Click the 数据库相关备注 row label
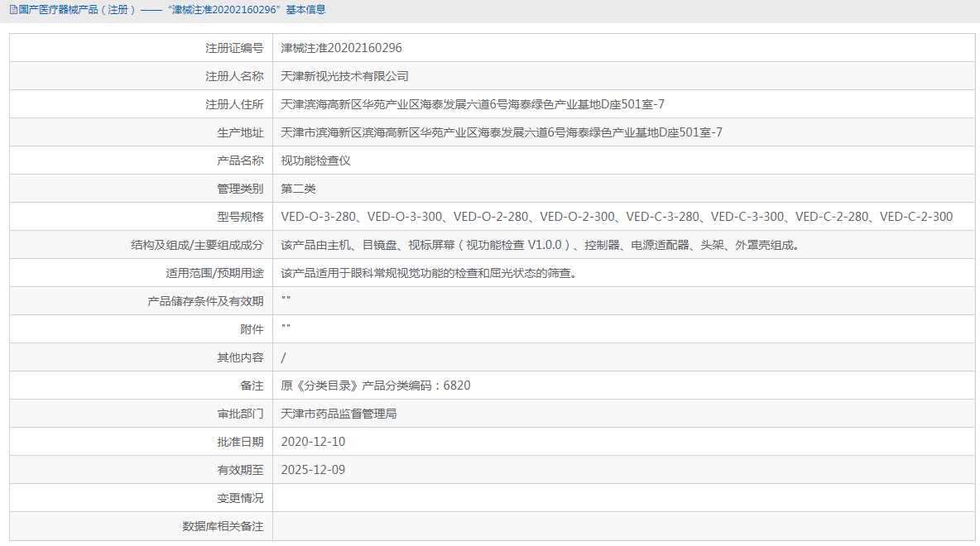Image resolution: width=980 pixels, height=546 pixels. pos(223,525)
